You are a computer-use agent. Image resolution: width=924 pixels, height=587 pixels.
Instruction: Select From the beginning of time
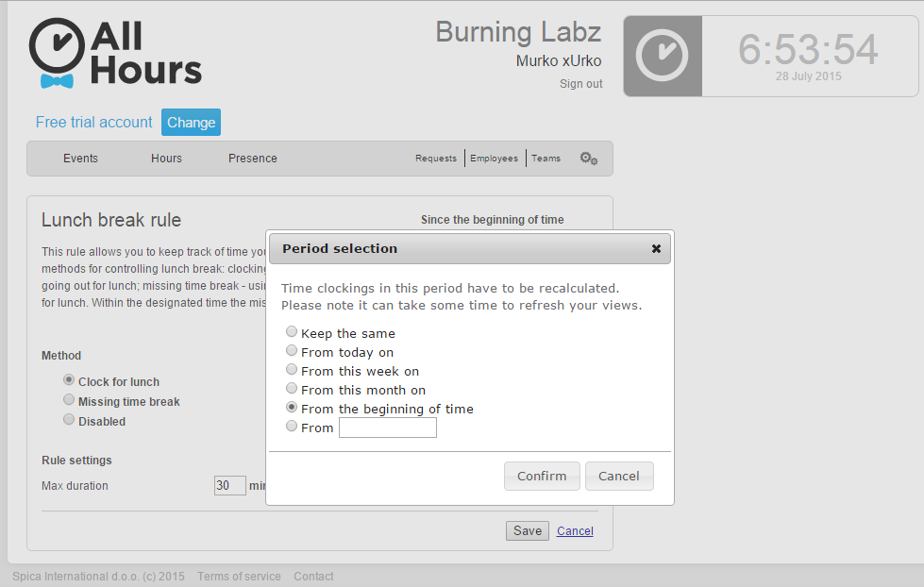coord(293,408)
